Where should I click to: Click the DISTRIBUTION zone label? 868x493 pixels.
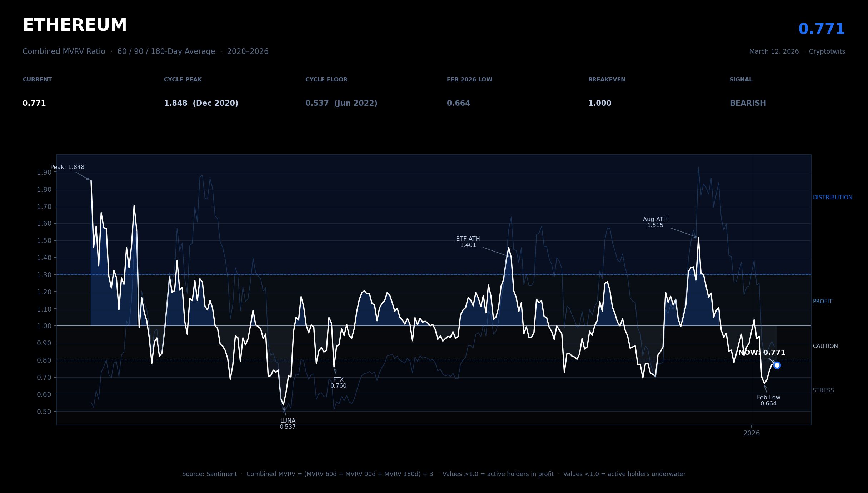click(x=832, y=198)
